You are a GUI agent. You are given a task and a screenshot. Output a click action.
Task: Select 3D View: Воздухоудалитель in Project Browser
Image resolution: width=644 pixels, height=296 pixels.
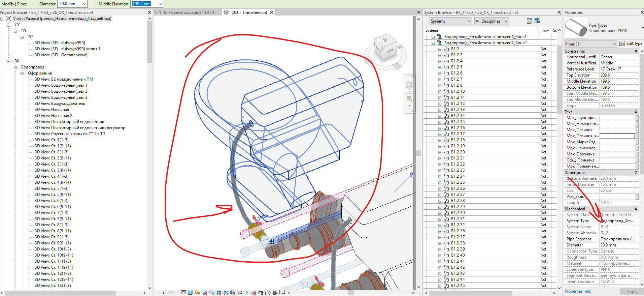click(60, 103)
